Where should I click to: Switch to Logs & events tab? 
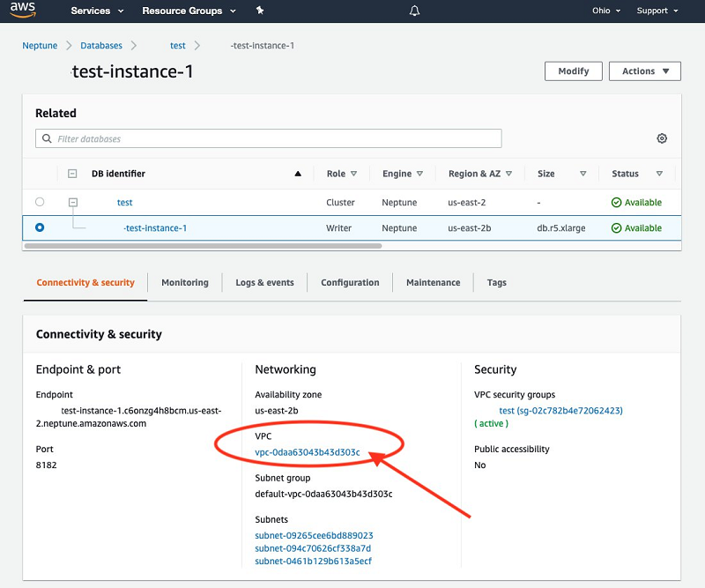[264, 282]
